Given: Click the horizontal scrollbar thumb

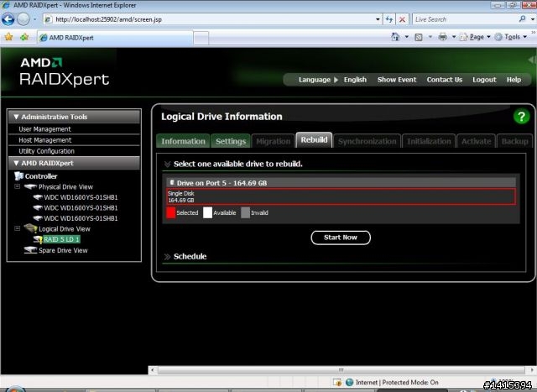Looking at the screenshot, I should [x=341, y=370].
